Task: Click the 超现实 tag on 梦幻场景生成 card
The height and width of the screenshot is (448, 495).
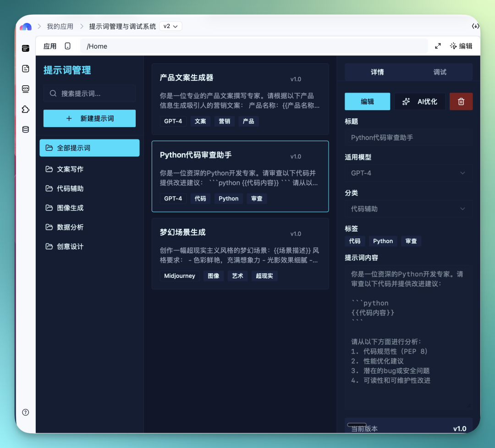Action: 264,276
